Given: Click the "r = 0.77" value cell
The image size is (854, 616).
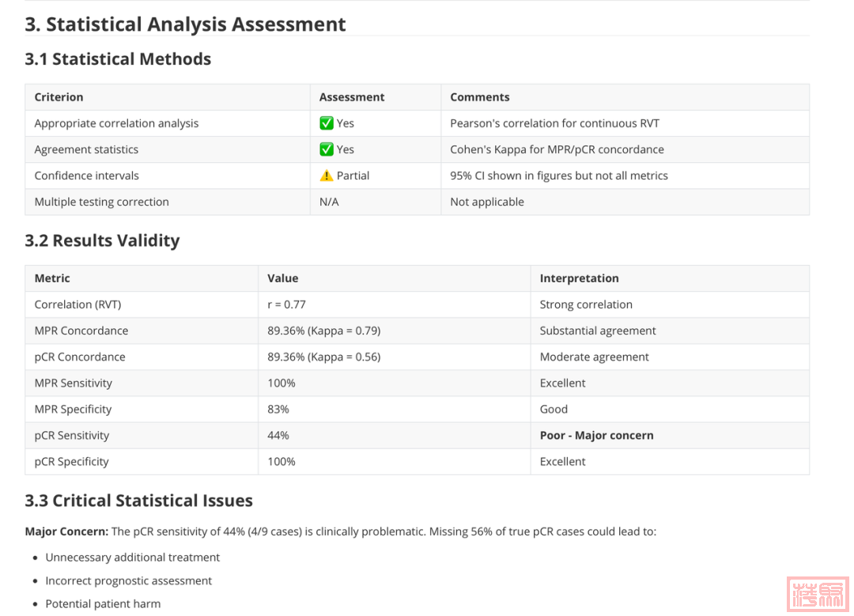Looking at the screenshot, I should coord(286,304).
